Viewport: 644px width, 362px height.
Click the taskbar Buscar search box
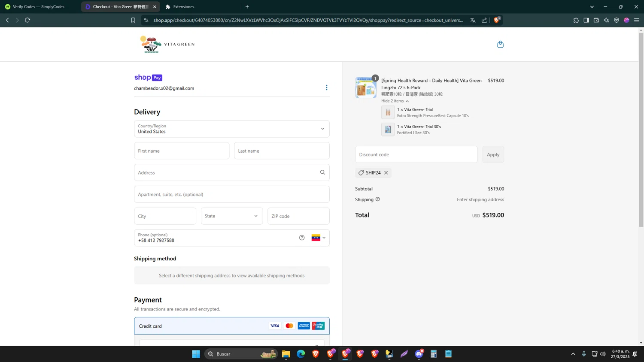(241, 354)
